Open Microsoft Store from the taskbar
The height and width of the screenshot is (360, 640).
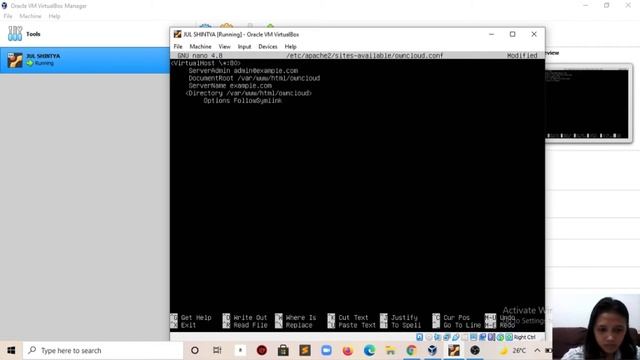(283, 350)
